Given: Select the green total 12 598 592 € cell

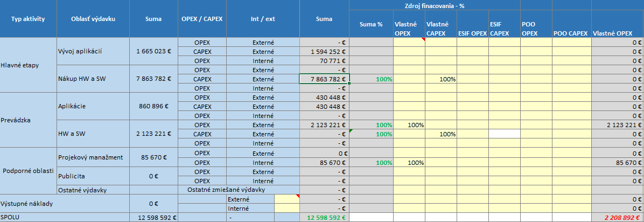Looking at the screenshot, I should (325, 218).
